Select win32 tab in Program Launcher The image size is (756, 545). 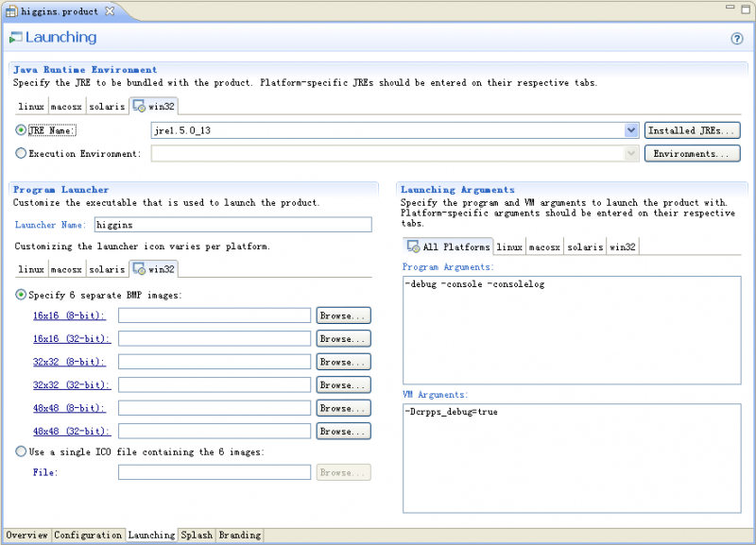coord(154,269)
